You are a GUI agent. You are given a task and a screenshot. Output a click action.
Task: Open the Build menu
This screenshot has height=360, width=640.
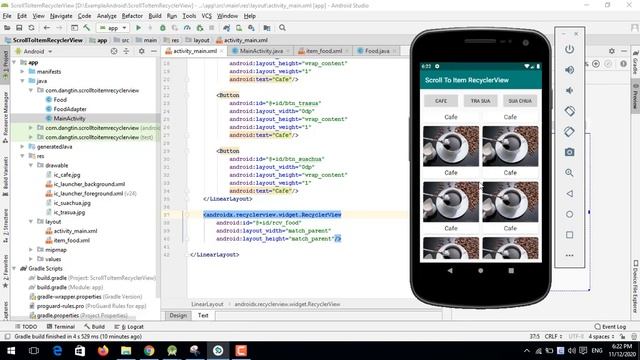(155, 16)
